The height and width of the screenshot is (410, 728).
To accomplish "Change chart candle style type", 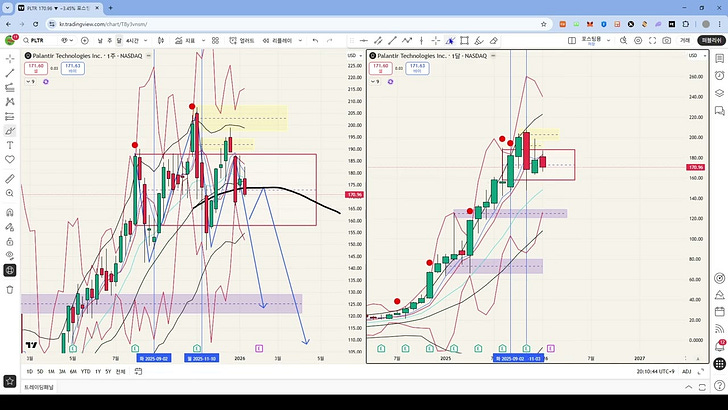I will coord(161,41).
